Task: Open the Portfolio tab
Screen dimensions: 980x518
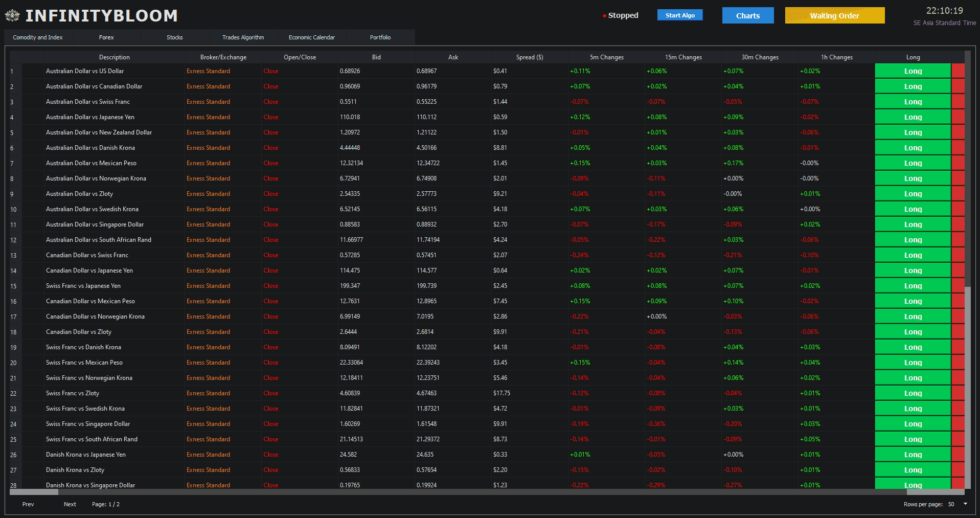Action: point(380,37)
